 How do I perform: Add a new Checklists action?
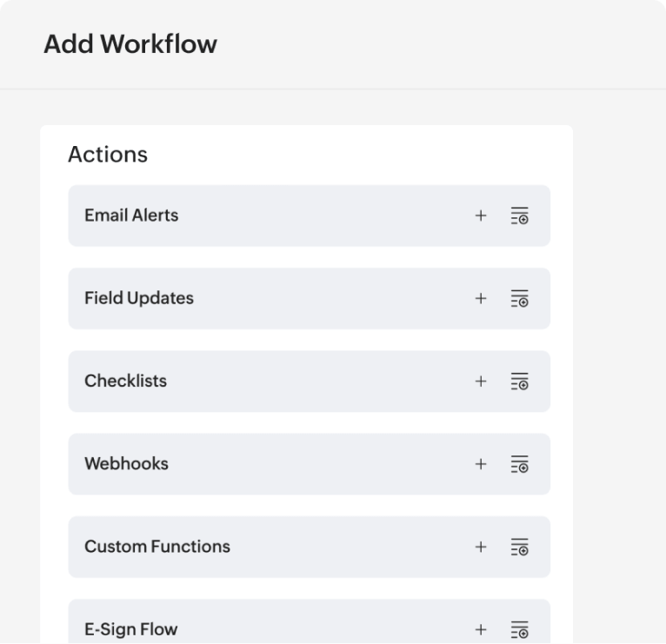pos(481,381)
